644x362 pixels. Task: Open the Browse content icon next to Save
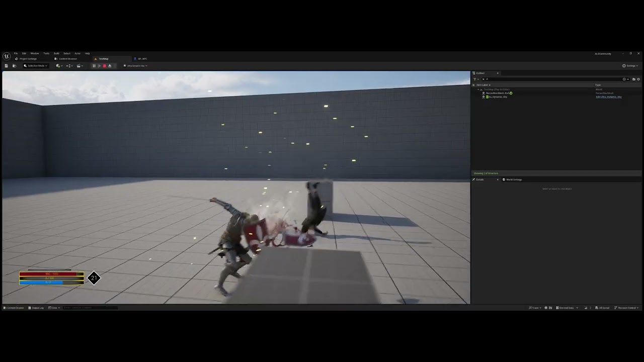(x=14, y=66)
